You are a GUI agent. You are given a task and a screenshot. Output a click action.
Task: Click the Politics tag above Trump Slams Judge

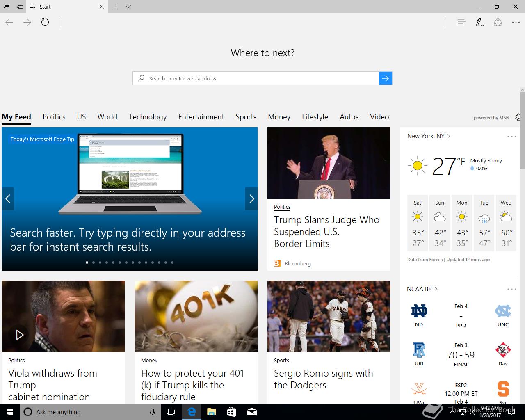pos(282,207)
